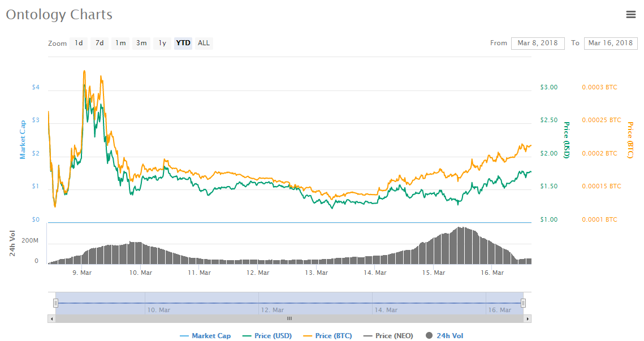Image resolution: width=644 pixels, height=341 pixels.
Task: Choose the YTD zoom option
Action: pyautogui.click(x=183, y=43)
